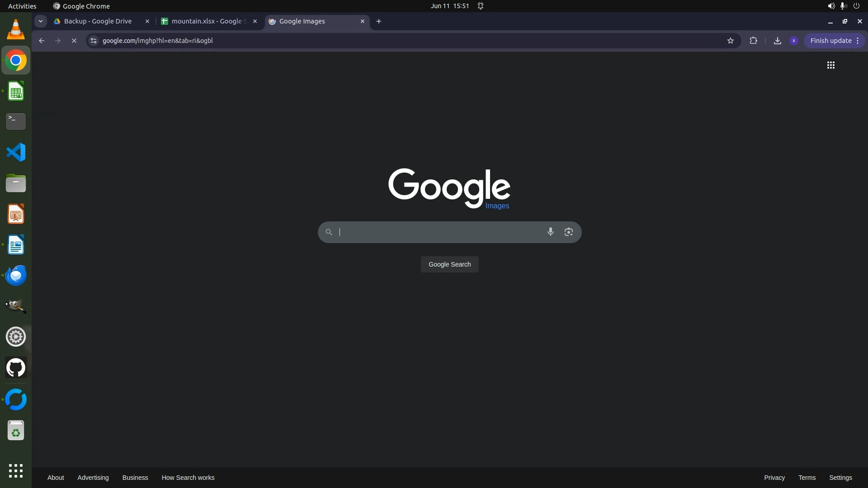This screenshot has height=488, width=868.
Task: Click the view site information icon
Action: point(94,41)
